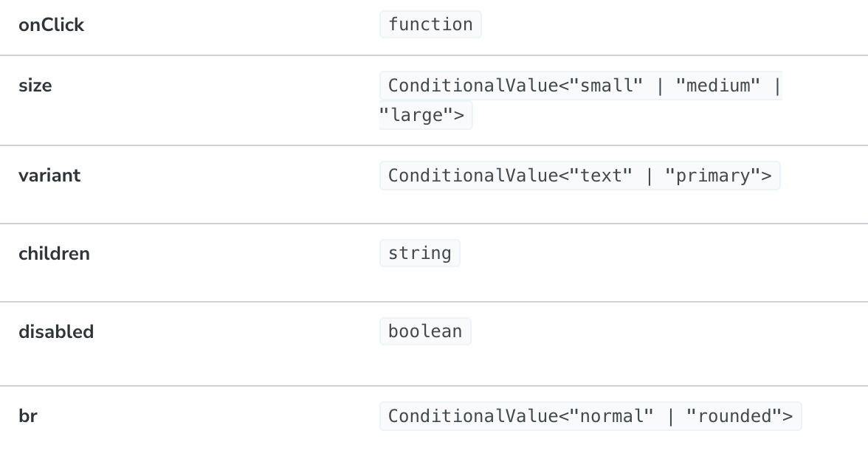Image resolution: width=868 pixels, height=456 pixels.
Task: Select the children prop name
Action: click(54, 254)
